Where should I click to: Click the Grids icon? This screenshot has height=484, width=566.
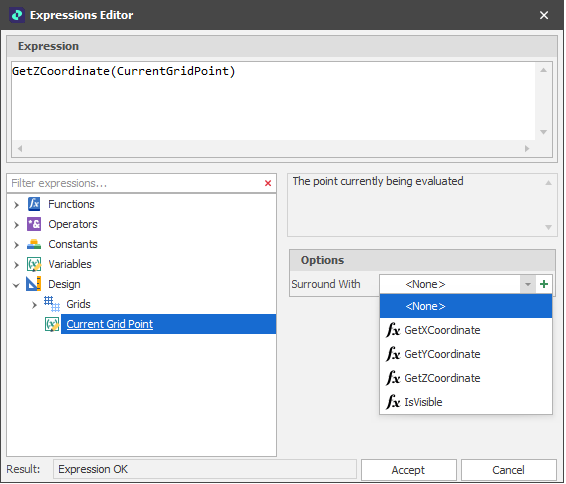click(52, 304)
